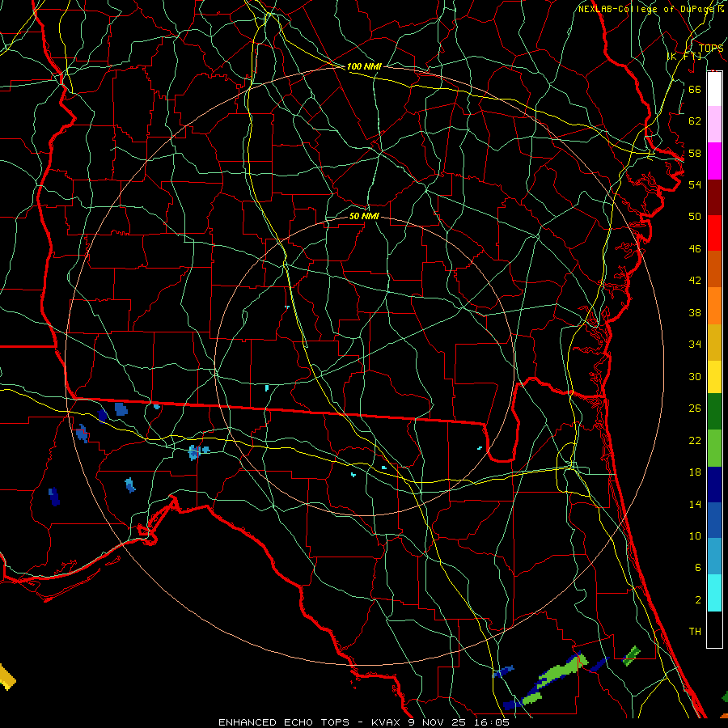Select the "38" legend value
Image resolution: width=728 pixels, height=728 pixels.
coord(695,313)
